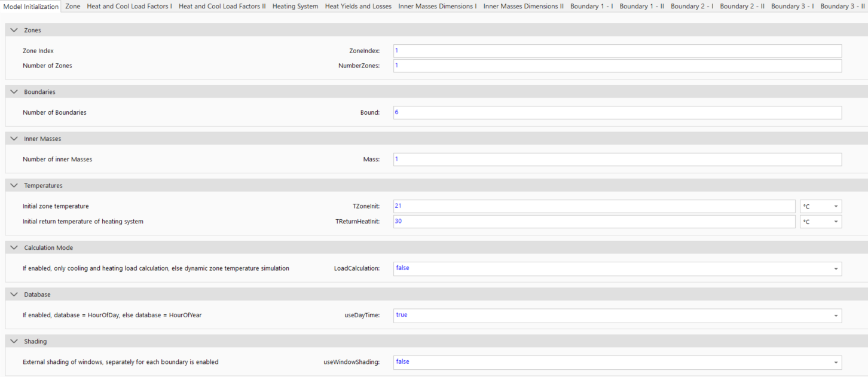Focus the NumberZones input field
This screenshot has height=377, width=868.
618,66
